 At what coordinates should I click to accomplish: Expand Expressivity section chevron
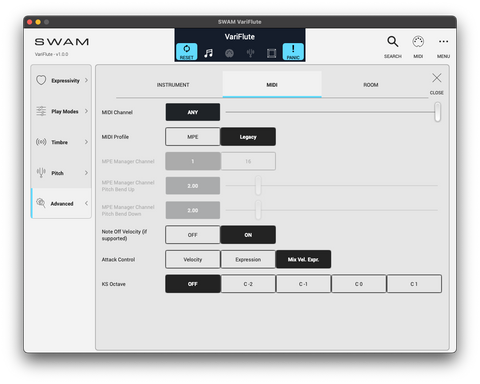click(86, 80)
